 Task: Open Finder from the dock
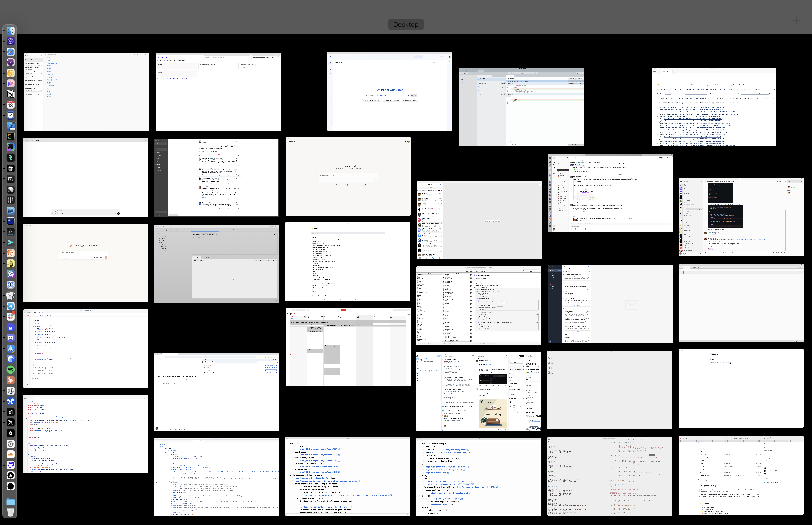(x=11, y=31)
